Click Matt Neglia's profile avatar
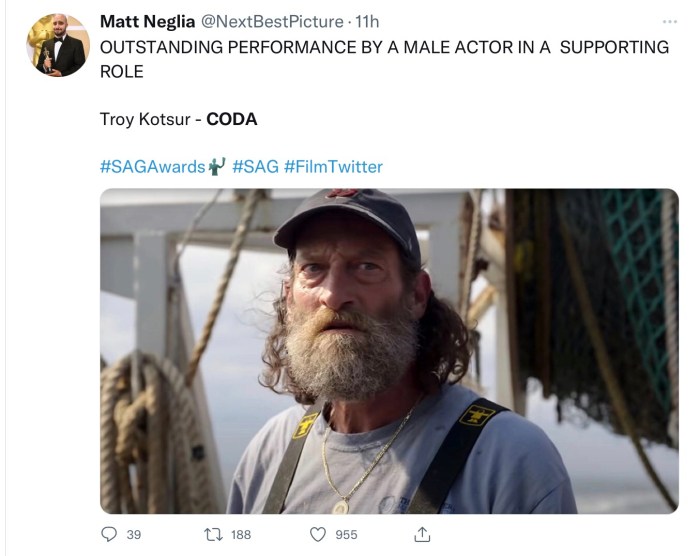 pos(57,45)
